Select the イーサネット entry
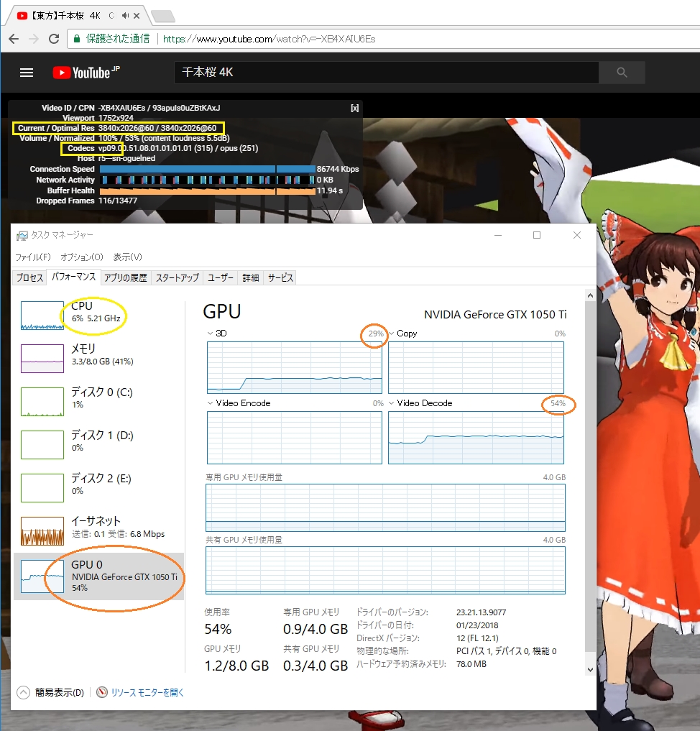The width and height of the screenshot is (700, 731). point(98,530)
